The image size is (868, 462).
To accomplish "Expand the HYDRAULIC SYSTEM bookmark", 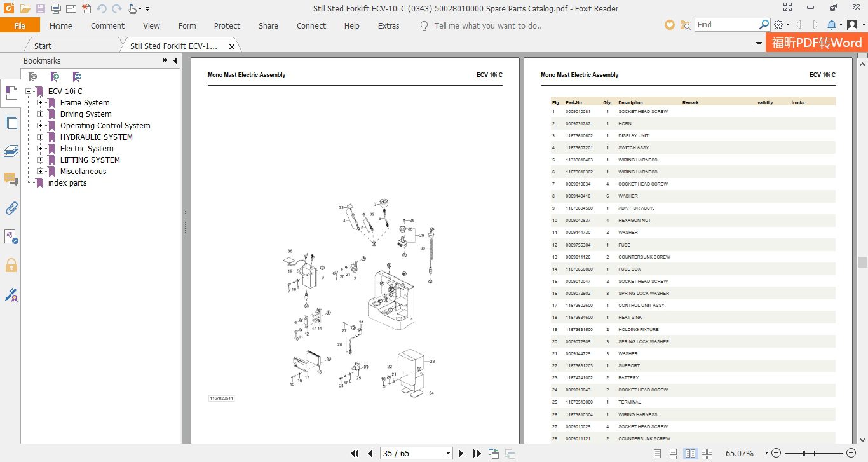I will (x=41, y=137).
